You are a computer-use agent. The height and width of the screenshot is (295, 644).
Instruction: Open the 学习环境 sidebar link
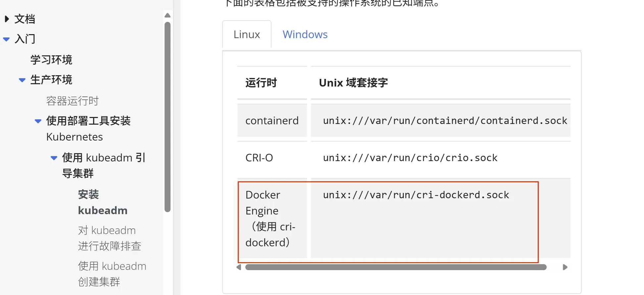click(51, 60)
